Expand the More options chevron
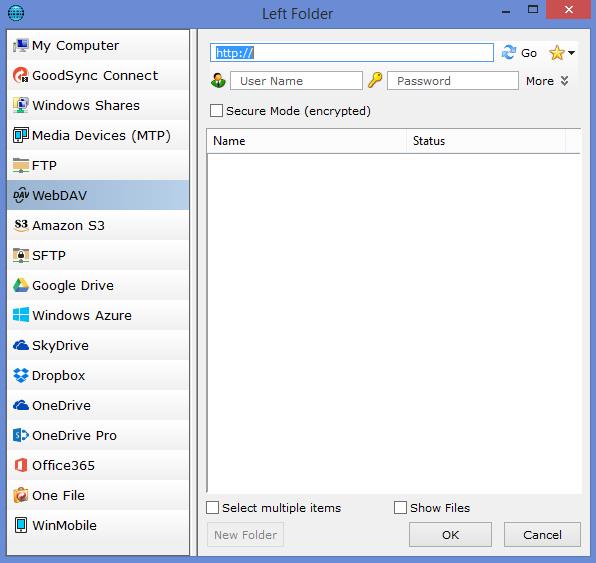 coord(564,81)
